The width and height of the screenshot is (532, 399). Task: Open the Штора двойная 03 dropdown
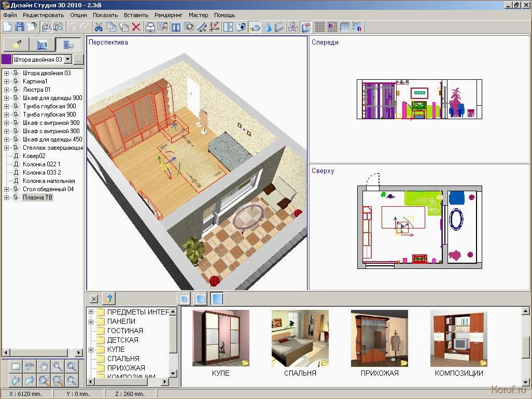[x=68, y=59]
